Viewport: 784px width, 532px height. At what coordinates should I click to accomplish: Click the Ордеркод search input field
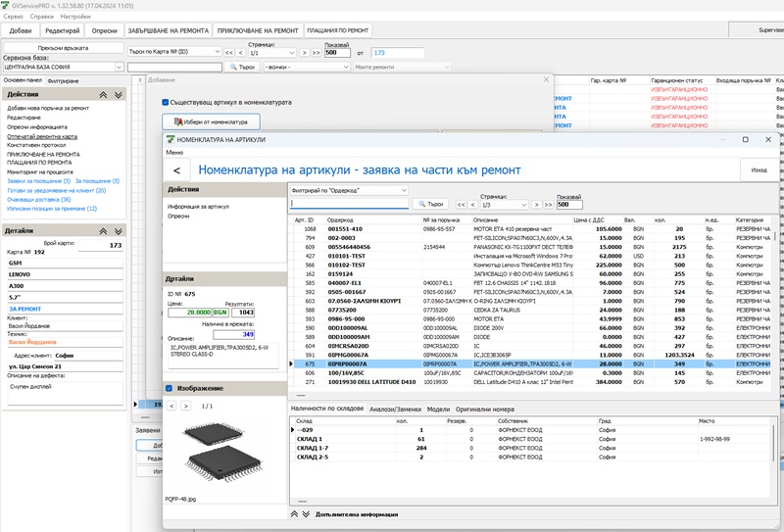point(350,204)
